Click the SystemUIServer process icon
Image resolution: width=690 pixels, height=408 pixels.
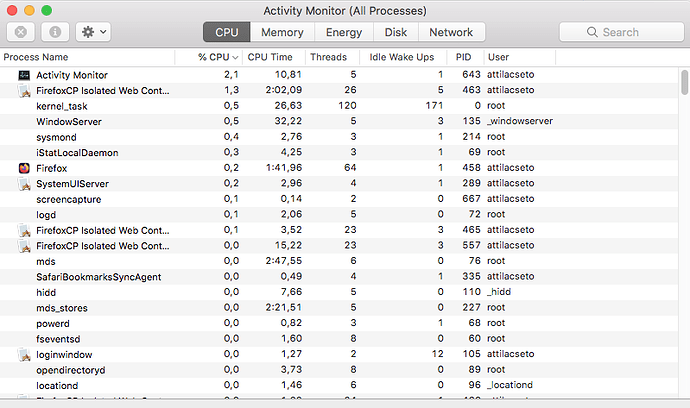click(x=24, y=184)
